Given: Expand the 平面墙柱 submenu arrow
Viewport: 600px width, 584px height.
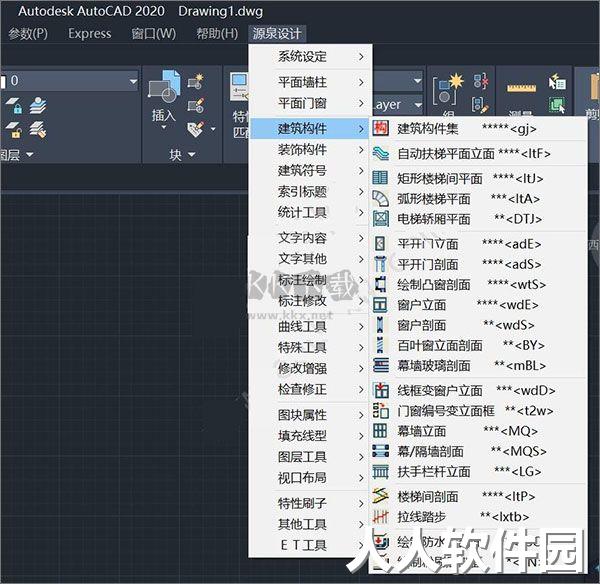Looking at the screenshot, I should coord(361,82).
